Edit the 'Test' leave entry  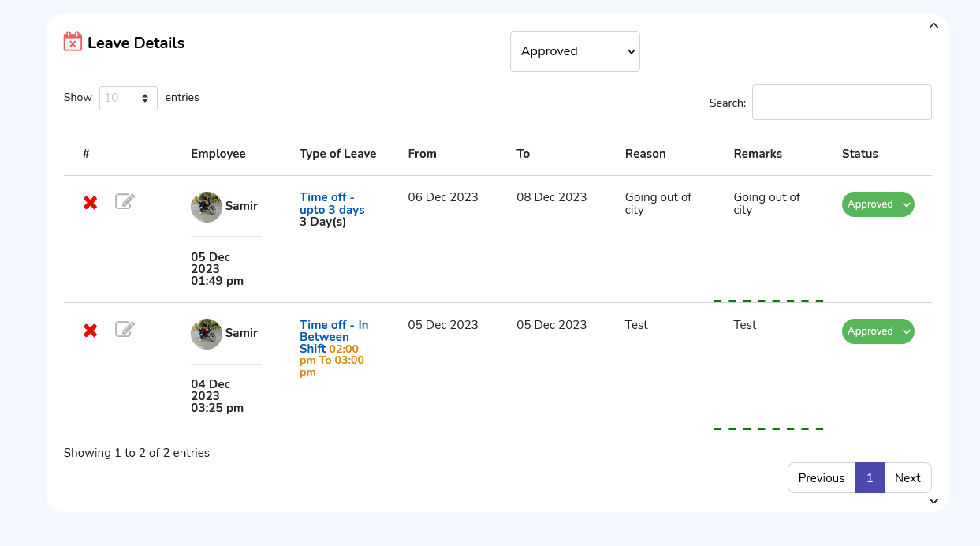tap(125, 329)
